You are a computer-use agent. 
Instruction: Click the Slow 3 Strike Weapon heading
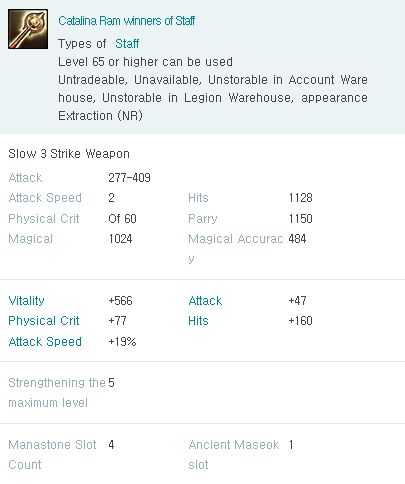tap(69, 154)
